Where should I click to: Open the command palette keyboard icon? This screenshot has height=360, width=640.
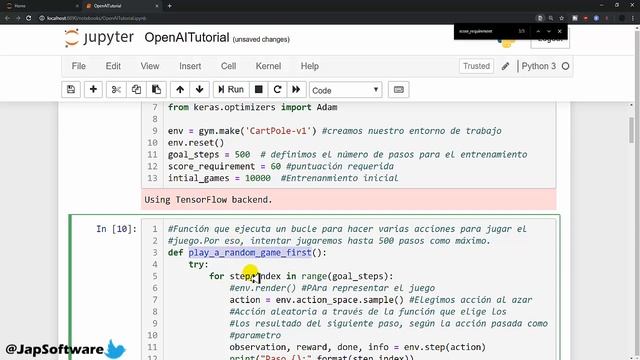point(399,89)
